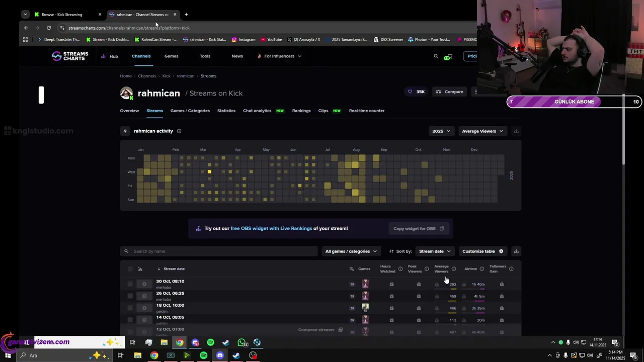
Task: Open Steam from the Windows taskbar
Action: tap(236, 355)
